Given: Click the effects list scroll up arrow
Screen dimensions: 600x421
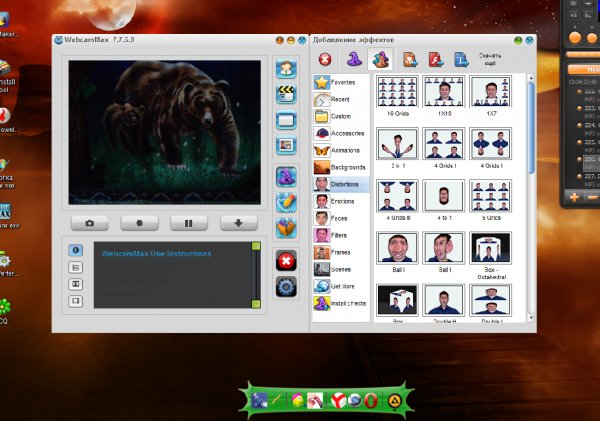Looking at the screenshot, I should pos(531,78).
